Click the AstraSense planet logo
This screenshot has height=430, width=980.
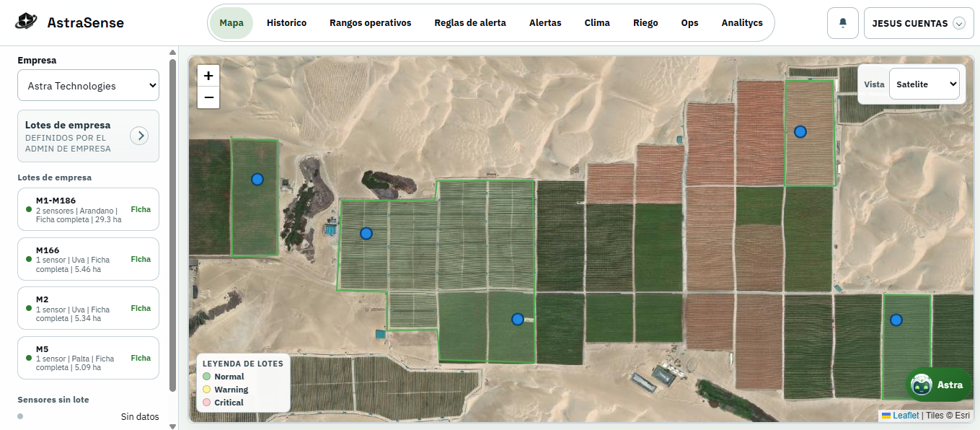point(27,21)
